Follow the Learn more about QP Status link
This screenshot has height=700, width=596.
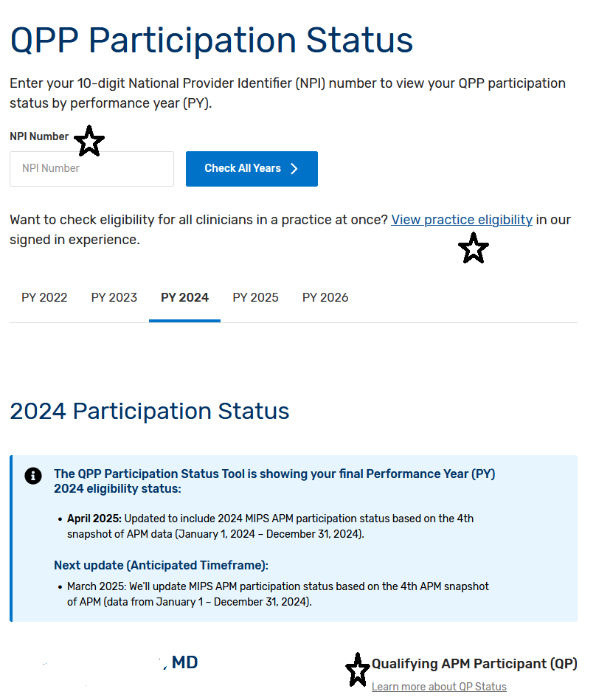click(439, 687)
